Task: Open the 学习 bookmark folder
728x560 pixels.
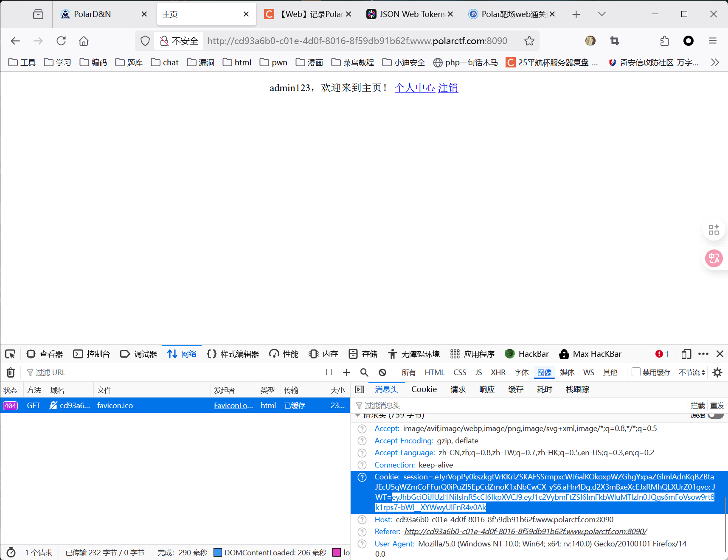Action: pos(58,62)
